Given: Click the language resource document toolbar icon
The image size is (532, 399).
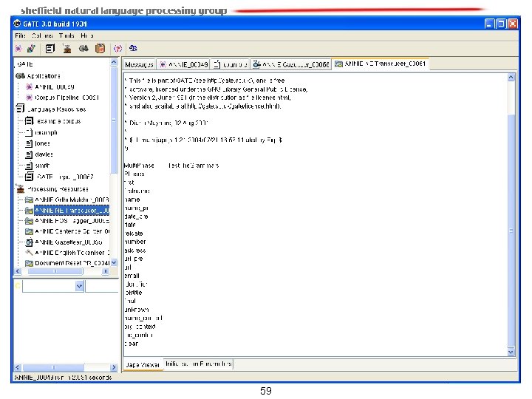Looking at the screenshot, I should (50, 49).
